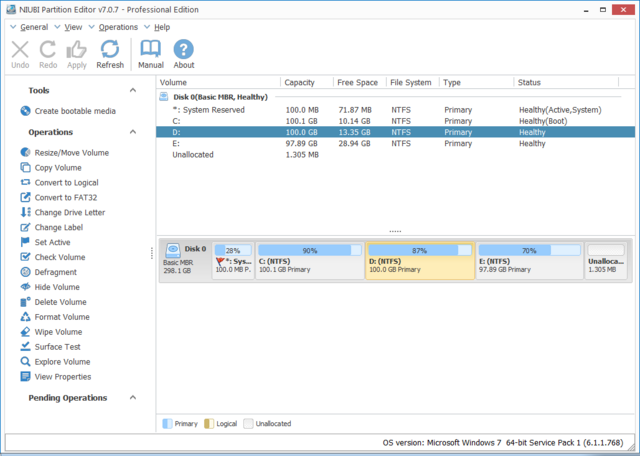This screenshot has height=456, width=640.
Task: Open the Manual book icon
Action: click(x=151, y=49)
